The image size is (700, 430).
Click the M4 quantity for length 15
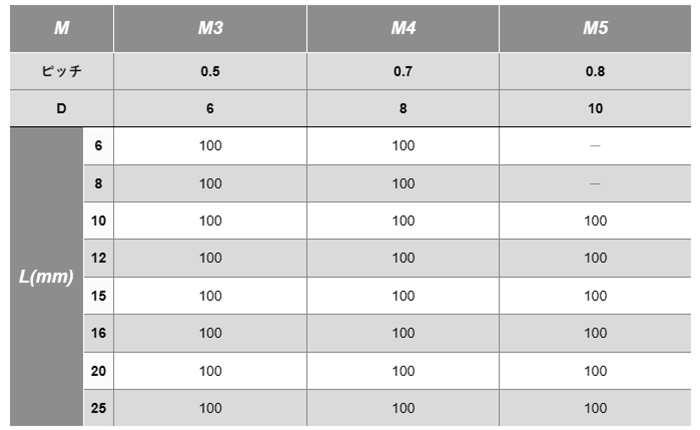click(403, 296)
